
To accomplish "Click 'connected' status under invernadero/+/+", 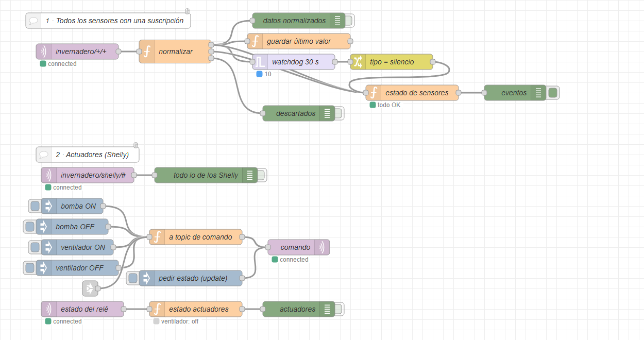I will [62, 64].
